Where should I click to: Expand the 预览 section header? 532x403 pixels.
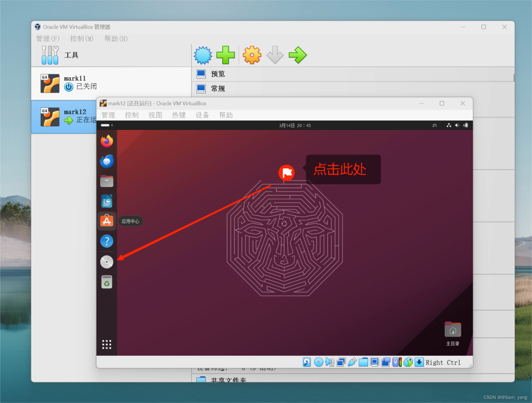(353, 74)
